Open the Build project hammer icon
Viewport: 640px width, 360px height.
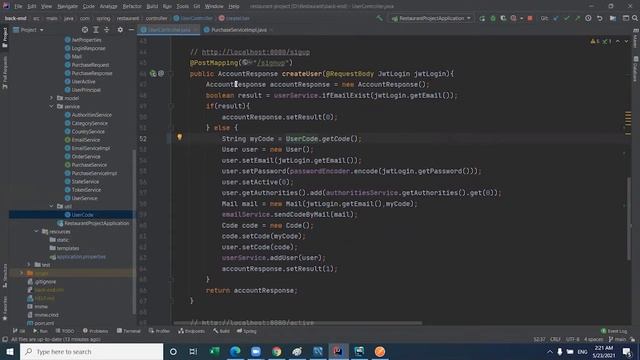point(380,18)
